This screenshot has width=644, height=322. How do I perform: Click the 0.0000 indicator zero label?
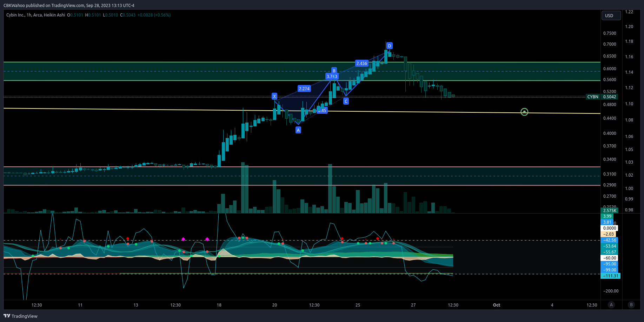610,228
